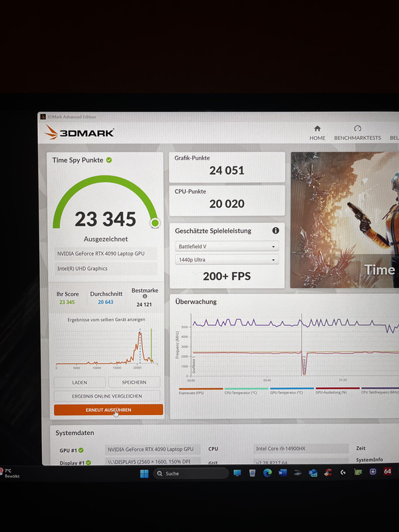Viewport: 399px width, 532px height.
Task: Launch Microsoft Word from taskbar
Action: [283, 472]
